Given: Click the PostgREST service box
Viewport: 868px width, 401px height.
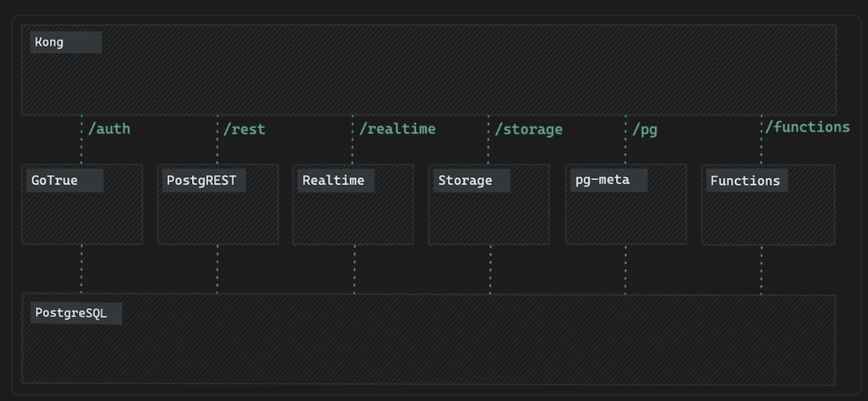Looking at the screenshot, I should point(218,204).
